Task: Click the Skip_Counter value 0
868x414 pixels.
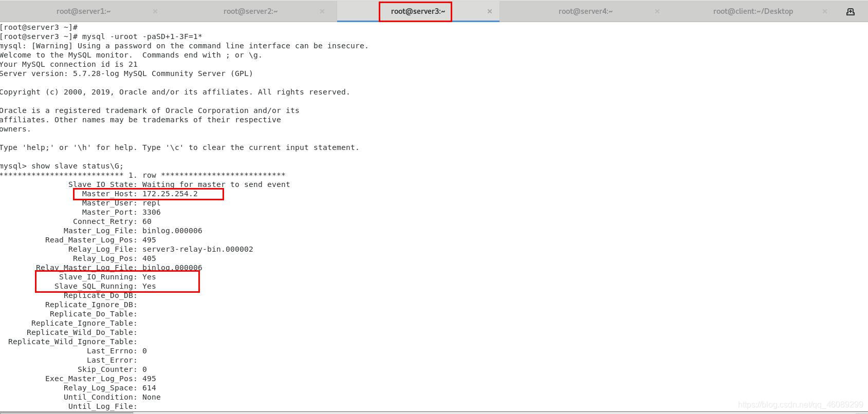Action: pos(144,369)
